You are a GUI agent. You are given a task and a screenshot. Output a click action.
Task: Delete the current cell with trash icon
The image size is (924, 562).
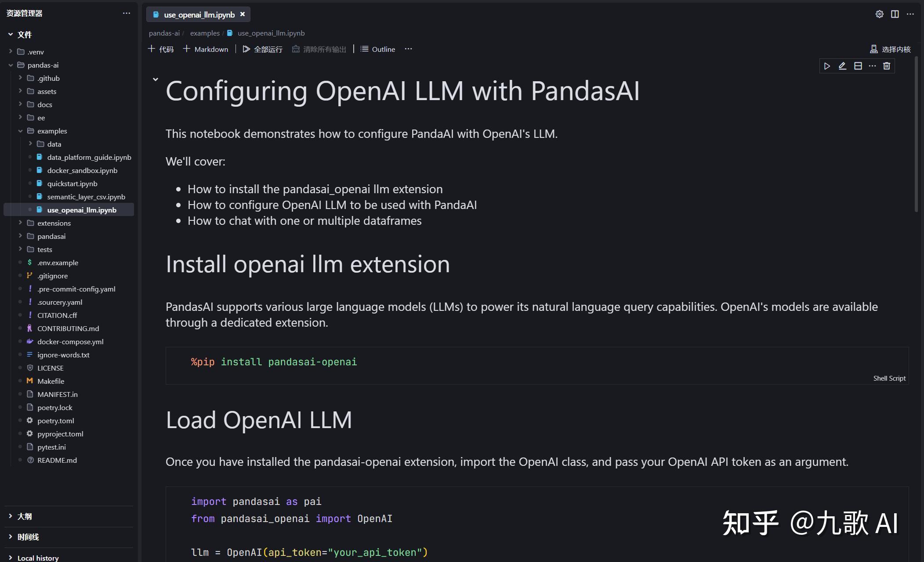[886, 66]
